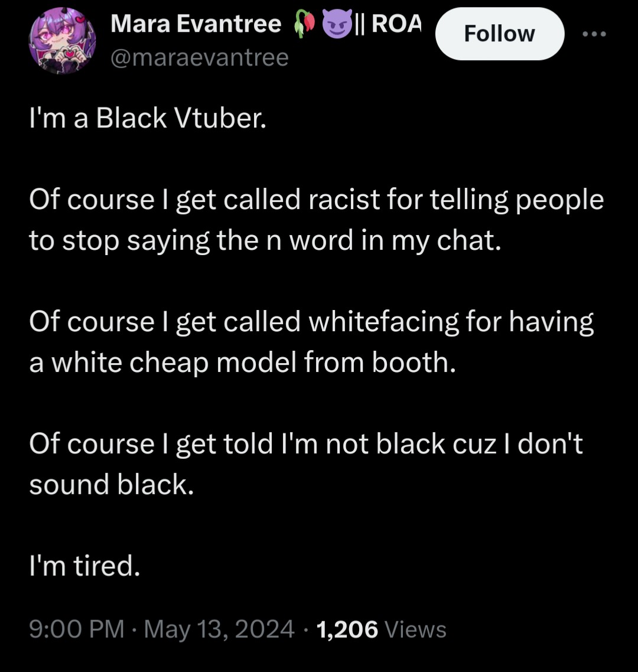The width and height of the screenshot is (638, 672).
Task: Click the "white cheap model from booth" line
Action: click(242, 363)
